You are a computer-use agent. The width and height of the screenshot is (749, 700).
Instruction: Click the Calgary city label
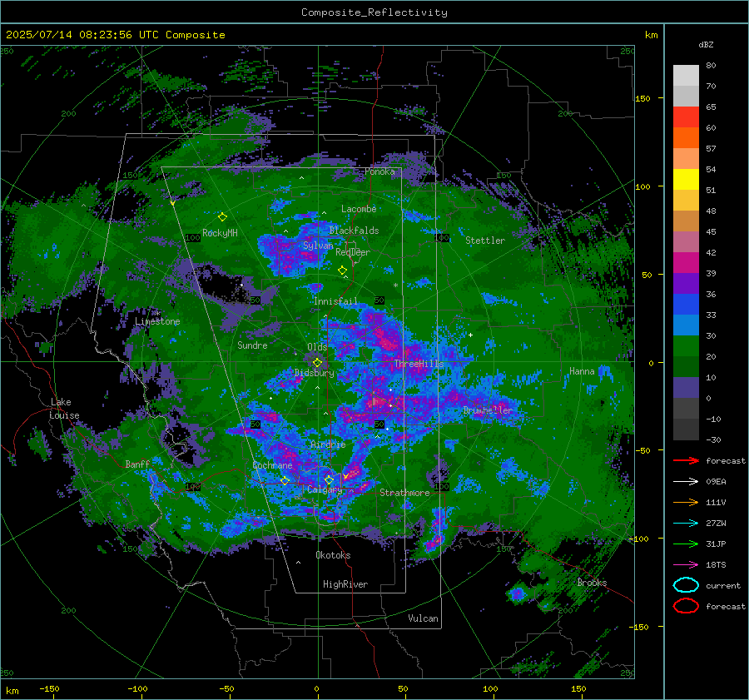[x=325, y=489]
